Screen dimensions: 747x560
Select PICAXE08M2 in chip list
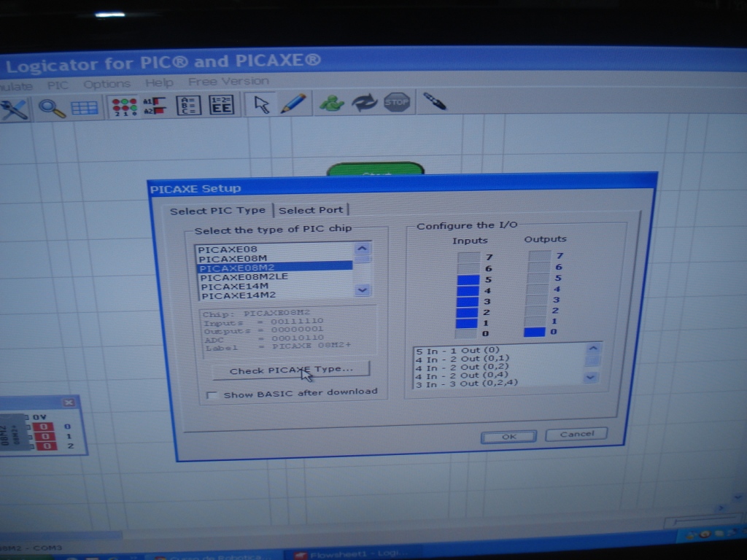click(x=275, y=268)
